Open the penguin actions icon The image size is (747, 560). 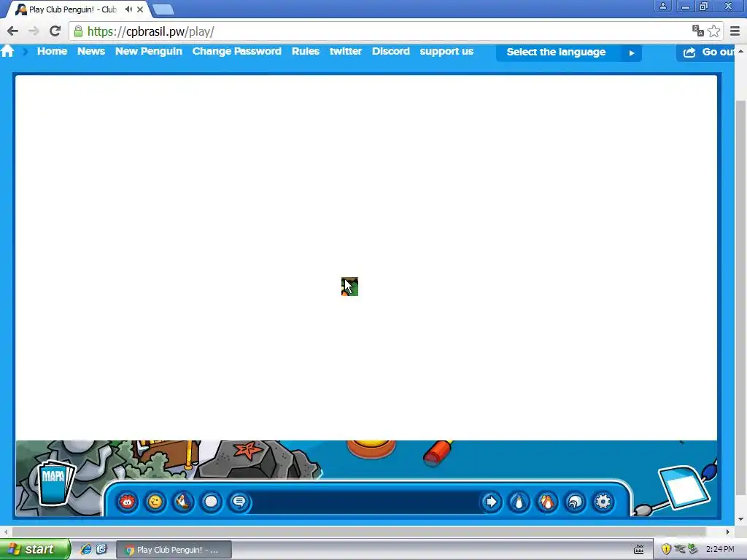(x=183, y=502)
